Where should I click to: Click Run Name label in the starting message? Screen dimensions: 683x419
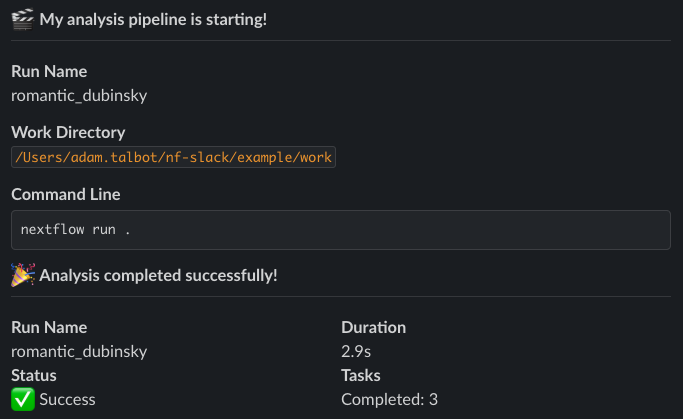[49, 71]
